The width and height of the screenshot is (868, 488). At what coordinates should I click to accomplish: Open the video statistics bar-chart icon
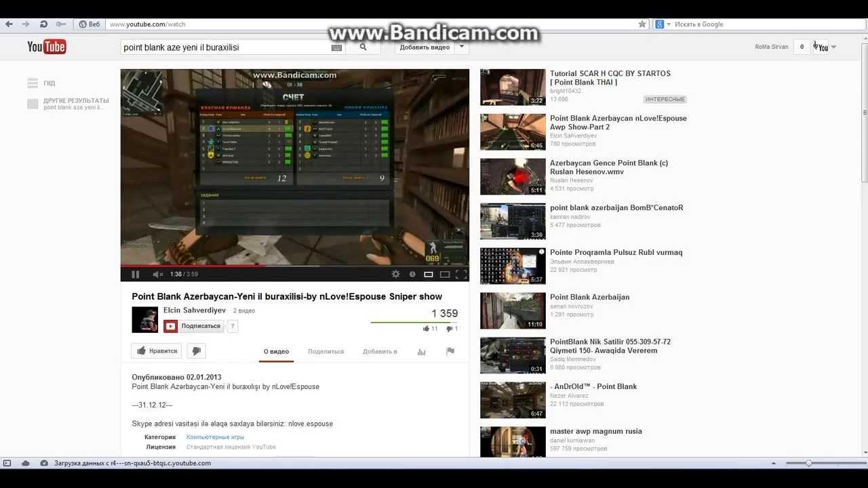tap(421, 352)
